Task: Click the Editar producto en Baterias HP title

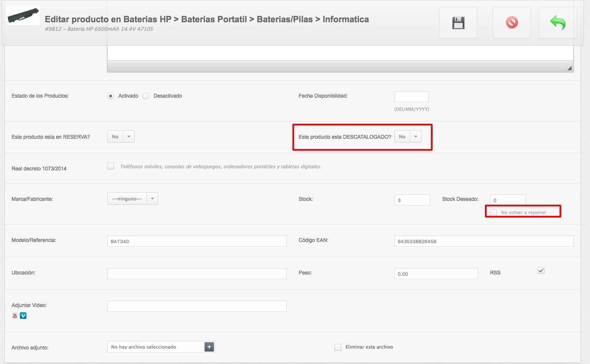Action: tap(207, 19)
